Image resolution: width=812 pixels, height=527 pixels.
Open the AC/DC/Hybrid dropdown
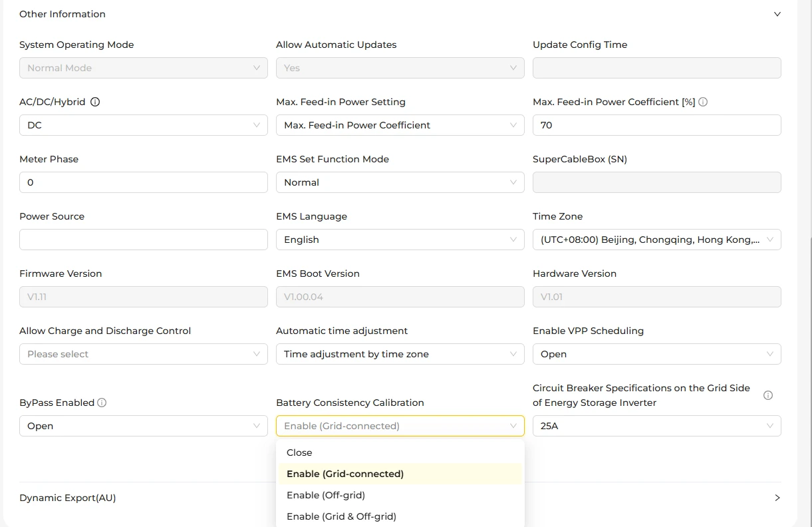(x=144, y=125)
